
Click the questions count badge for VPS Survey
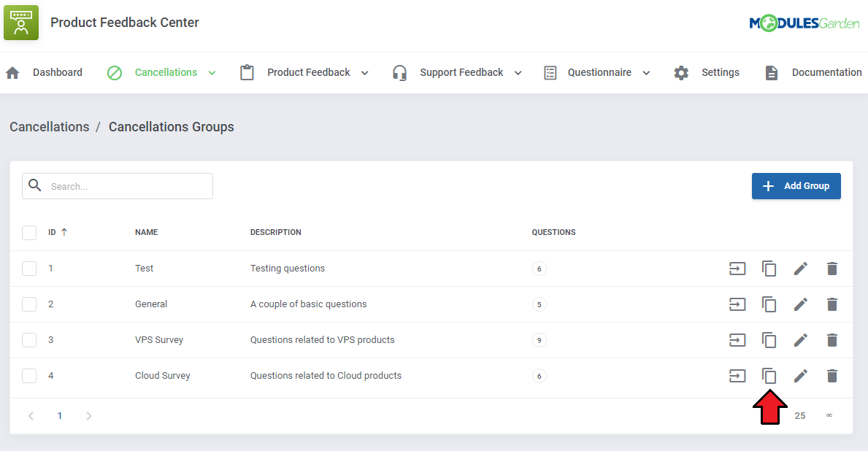(x=539, y=340)
